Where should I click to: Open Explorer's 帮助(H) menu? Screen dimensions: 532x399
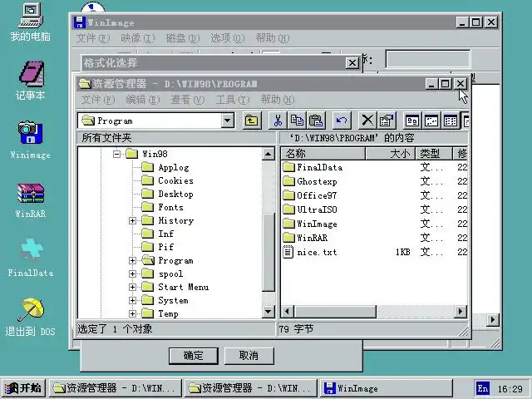point(278,100)
